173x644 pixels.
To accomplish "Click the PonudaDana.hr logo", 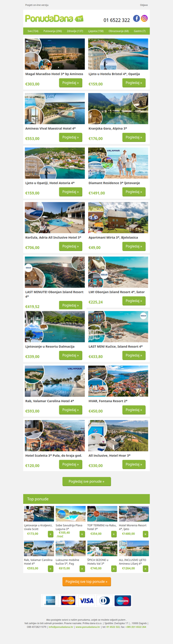I will [54, 19].
